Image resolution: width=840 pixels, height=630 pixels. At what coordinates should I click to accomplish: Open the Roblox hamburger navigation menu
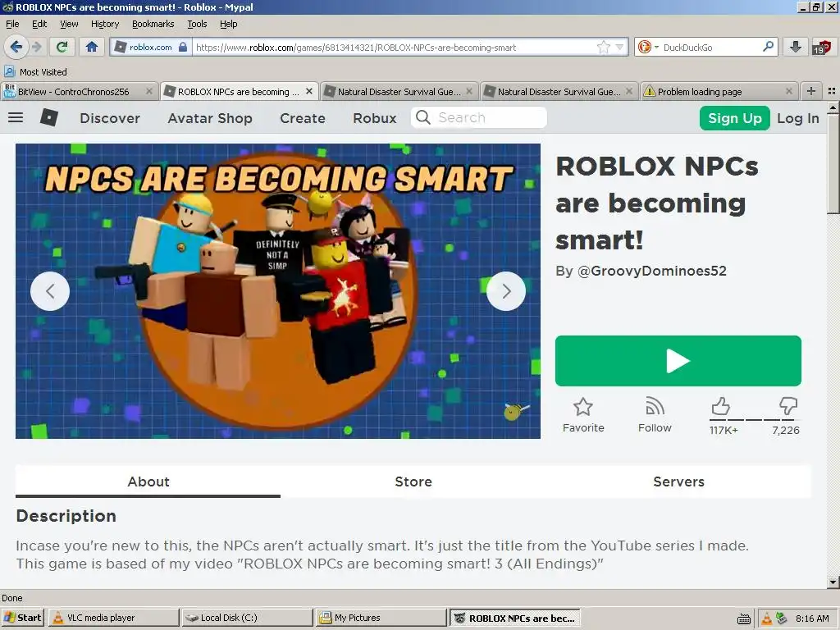pos(16,117)
